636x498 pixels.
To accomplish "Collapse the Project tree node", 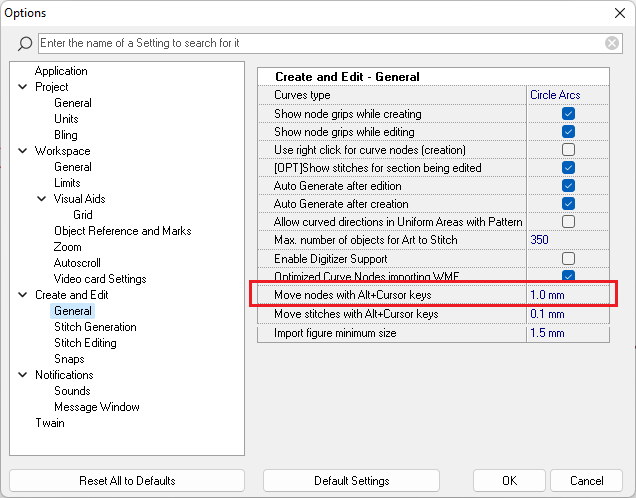I will coord(23,87).
